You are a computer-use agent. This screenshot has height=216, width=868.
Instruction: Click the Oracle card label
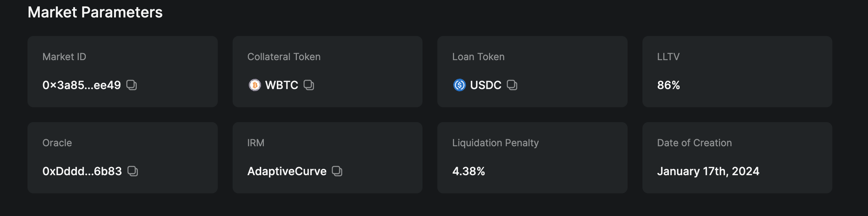click(58, 143)
